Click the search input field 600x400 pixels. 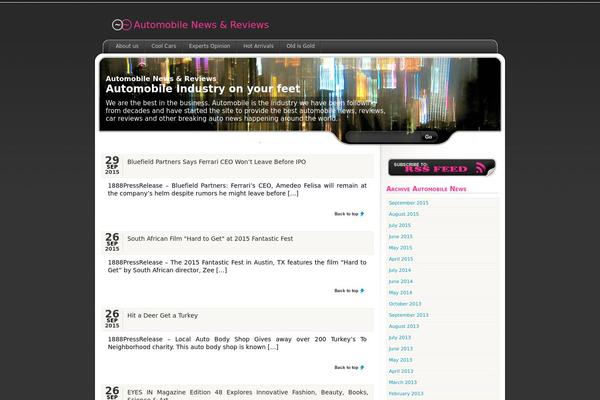(x=383, y=137)
